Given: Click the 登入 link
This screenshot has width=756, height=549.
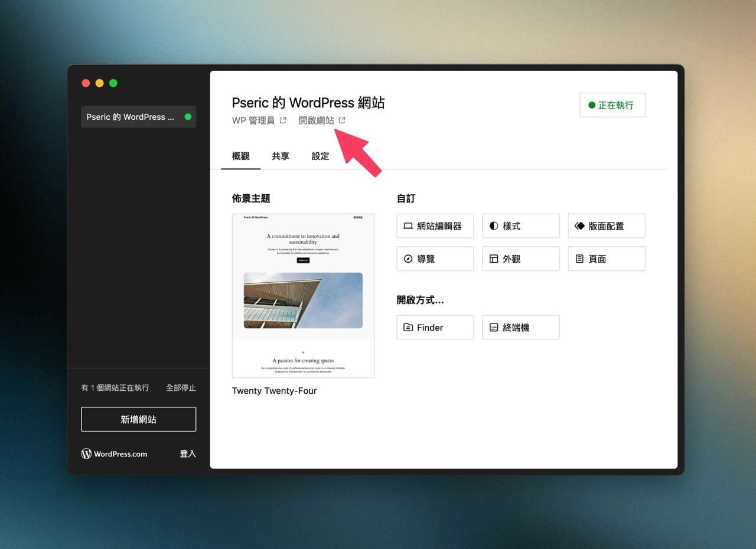Looking at the screenshot, I should [x=188, y=454].
